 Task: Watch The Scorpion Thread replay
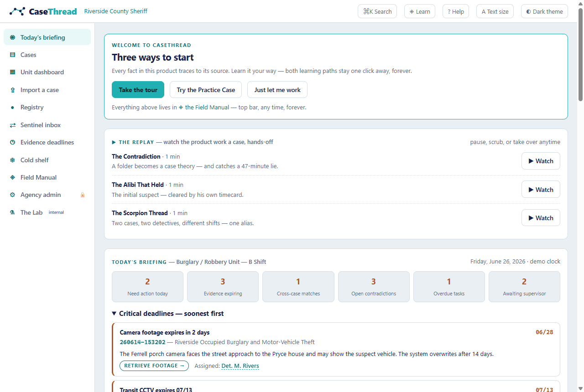(x=541, y=218)
